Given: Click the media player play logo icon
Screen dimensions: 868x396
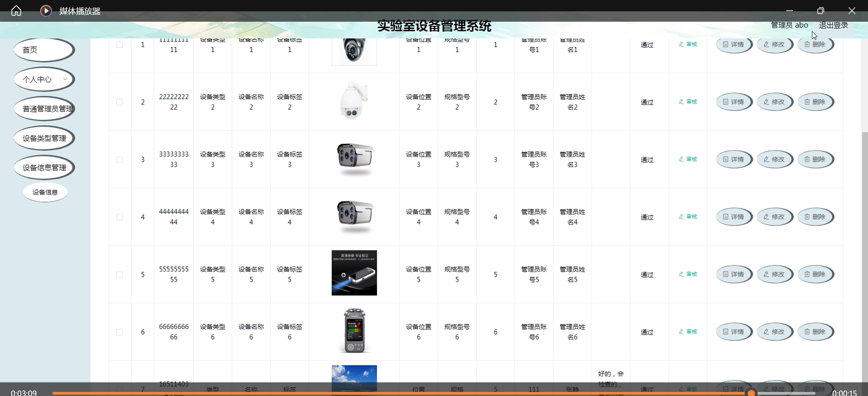Looking at the screenshot, I should 46,11.
